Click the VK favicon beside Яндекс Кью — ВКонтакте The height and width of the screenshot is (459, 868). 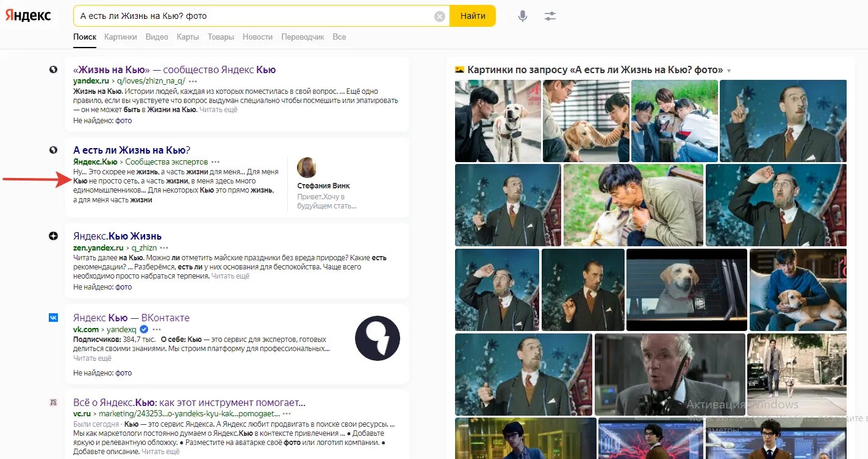[53, 318]
